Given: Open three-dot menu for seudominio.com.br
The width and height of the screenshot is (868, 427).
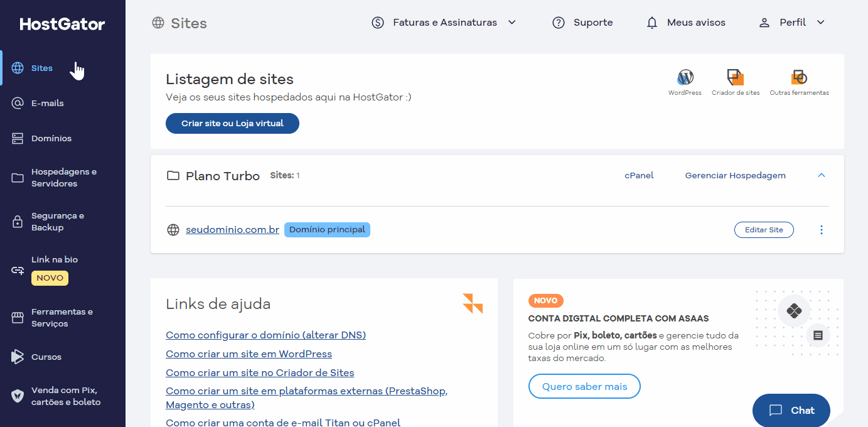Looking at the screenshot, I should tap(822, 230).
